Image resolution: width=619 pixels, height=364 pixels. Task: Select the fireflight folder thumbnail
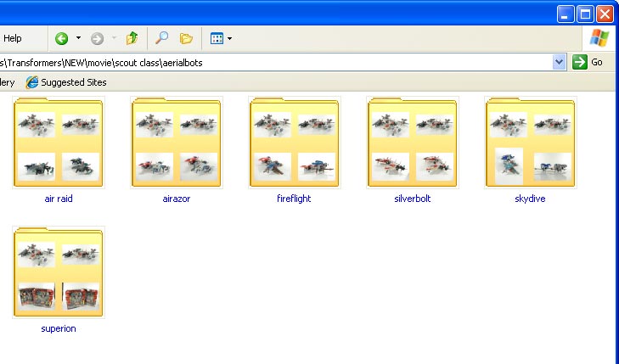(x=295, y=143)
